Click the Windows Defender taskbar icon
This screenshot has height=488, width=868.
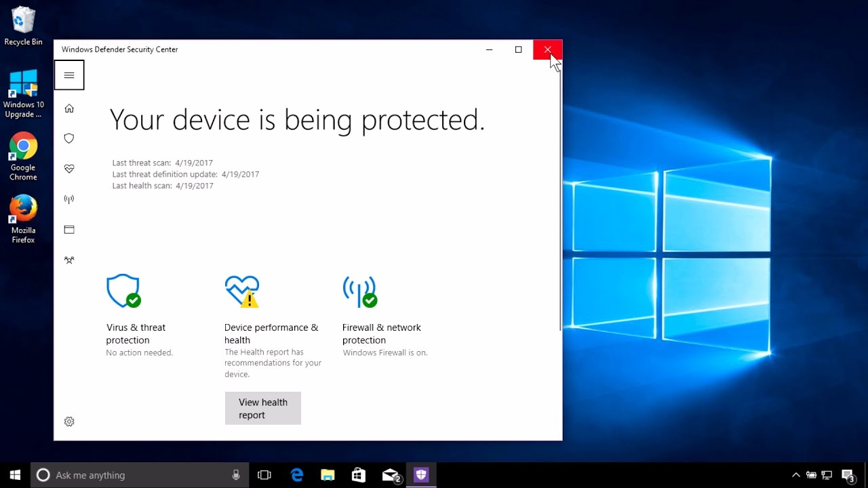421,474
